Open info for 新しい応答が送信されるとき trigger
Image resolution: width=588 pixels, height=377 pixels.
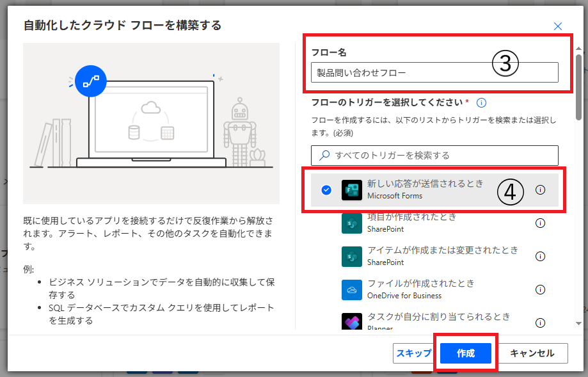coord(540,190)
